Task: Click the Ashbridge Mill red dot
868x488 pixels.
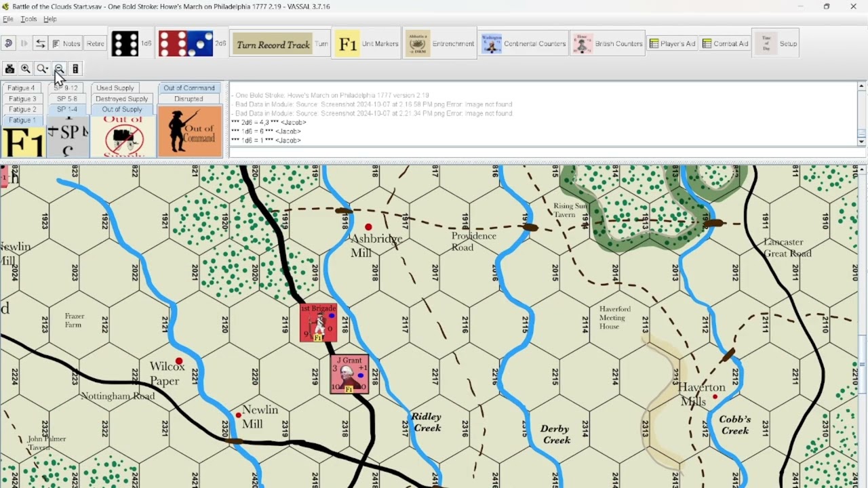Action: point(368,227)
